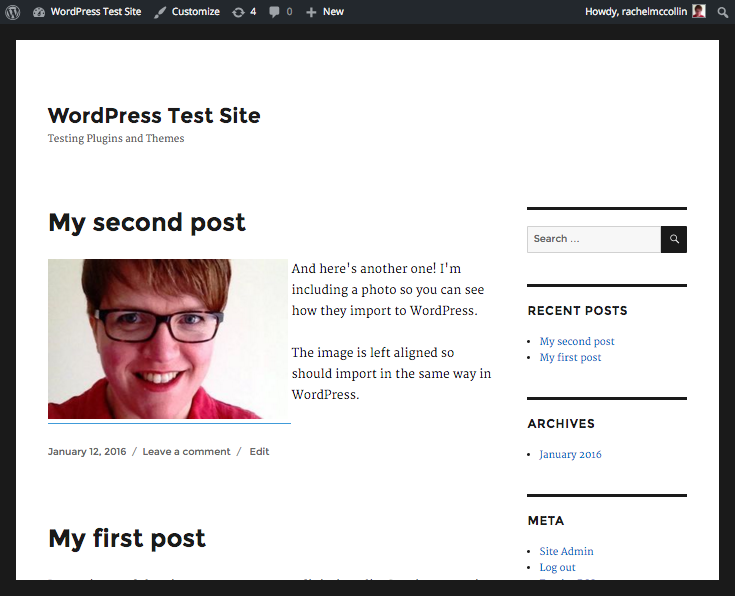Click the Log out link under Meta
735x596 pixels.
point(557,567)
